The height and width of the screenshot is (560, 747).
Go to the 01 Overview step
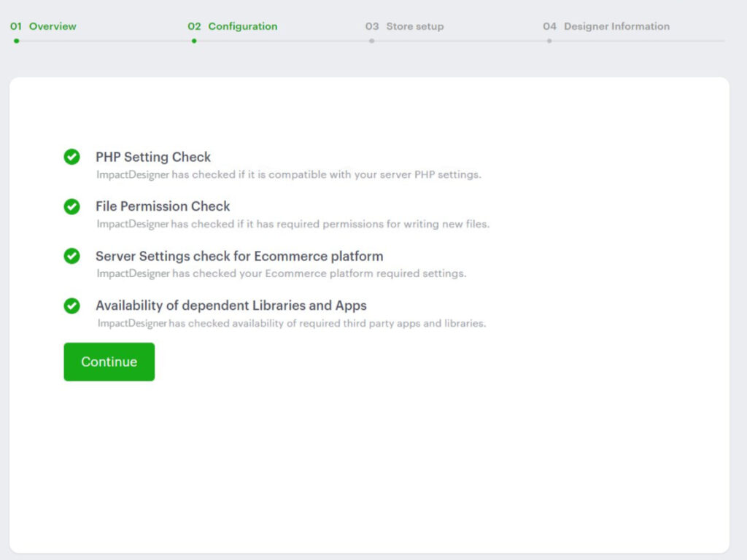pyautogui.click(x=43, y=26)
